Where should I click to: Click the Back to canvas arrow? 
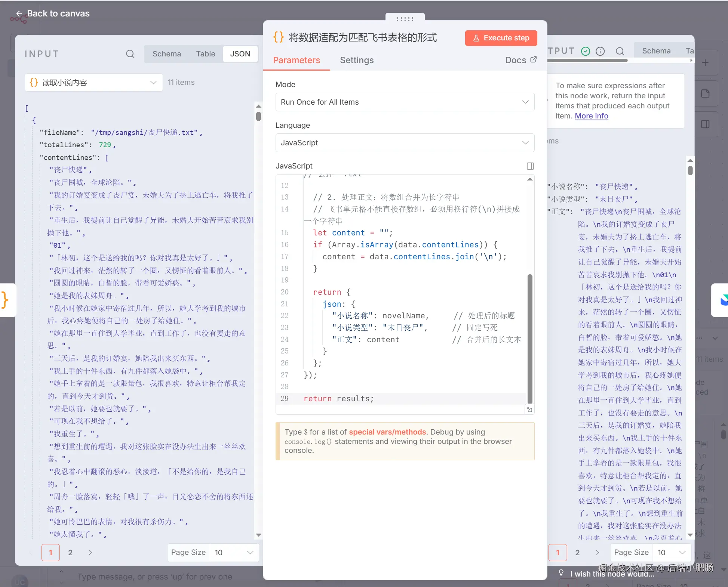pyautogui.click(x=19, y=14)
